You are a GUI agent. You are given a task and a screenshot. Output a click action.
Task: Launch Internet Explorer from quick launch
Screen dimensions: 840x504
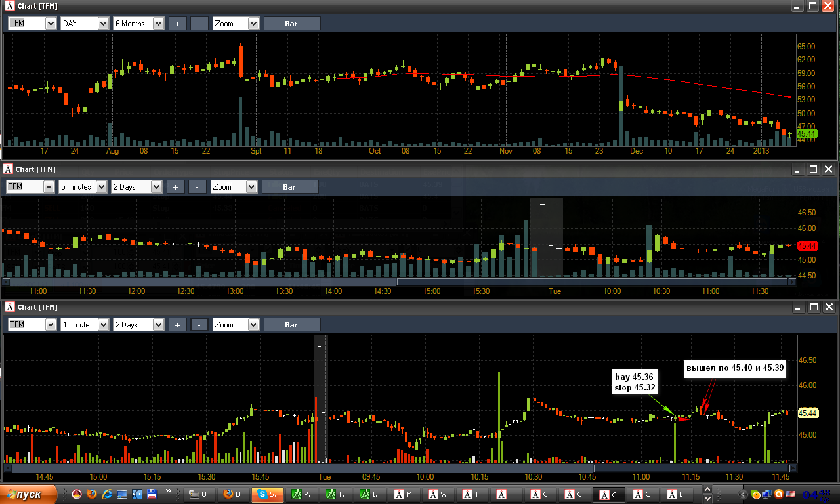107,494
